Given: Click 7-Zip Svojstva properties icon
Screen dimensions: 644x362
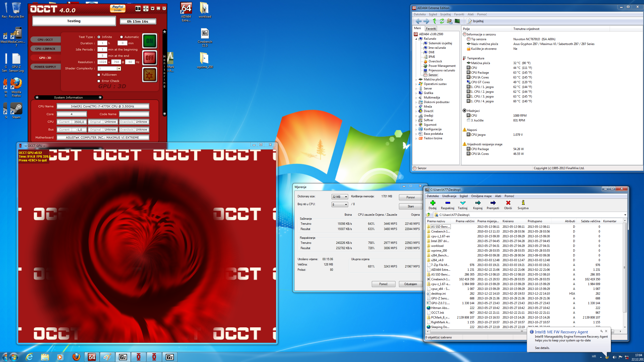Looking at the screenshot, I should [x=523, y=205].
